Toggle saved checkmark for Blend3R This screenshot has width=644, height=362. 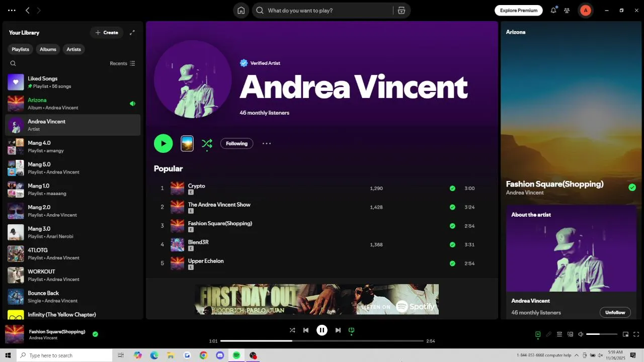click(452, 245)
